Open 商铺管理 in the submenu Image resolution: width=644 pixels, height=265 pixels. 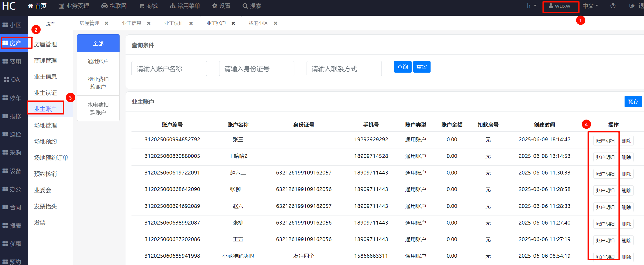[x=45, y=60]
